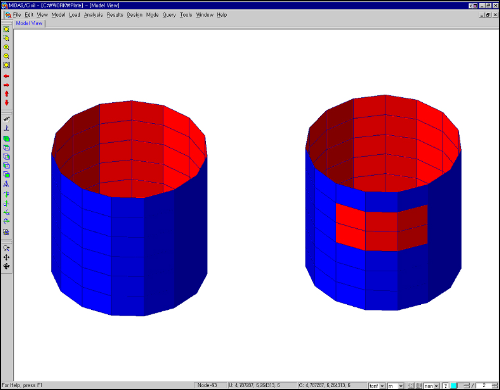Open the Results menu
The width and height of the screenshot is (500, 390).
coord(115,15)
